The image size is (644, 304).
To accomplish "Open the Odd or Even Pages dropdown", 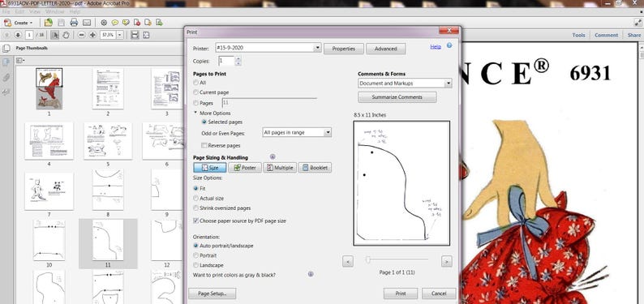I will (328, 132).
